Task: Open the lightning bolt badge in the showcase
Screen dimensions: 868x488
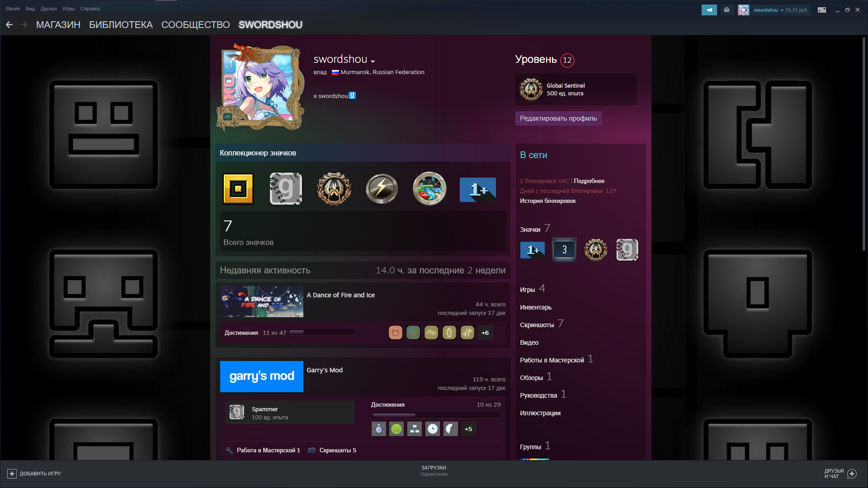Action: [x=382, y=189]
